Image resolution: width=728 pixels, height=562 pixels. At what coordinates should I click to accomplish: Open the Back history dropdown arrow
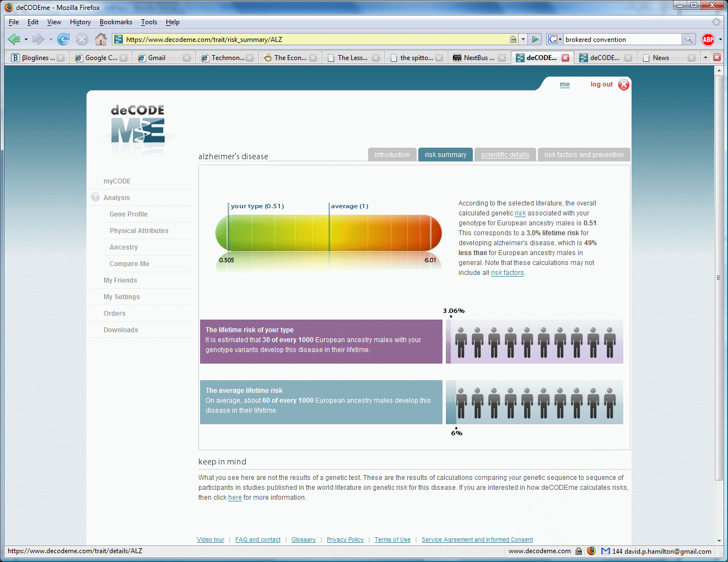tap(26, 40)
